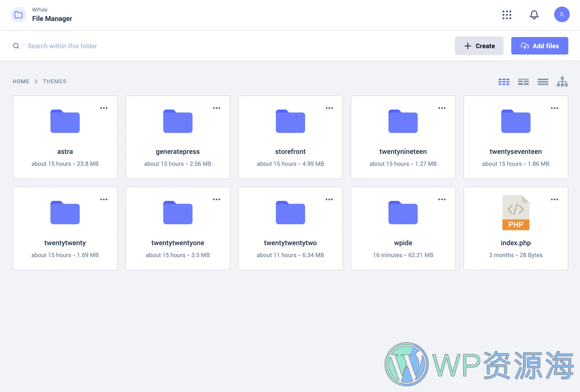Click the search magnifier icon

point(16,46)
